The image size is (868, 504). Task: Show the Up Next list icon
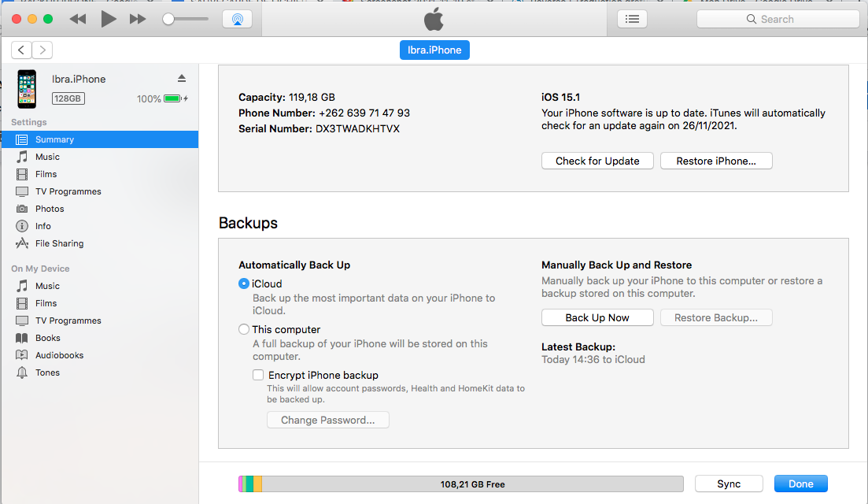632,19
